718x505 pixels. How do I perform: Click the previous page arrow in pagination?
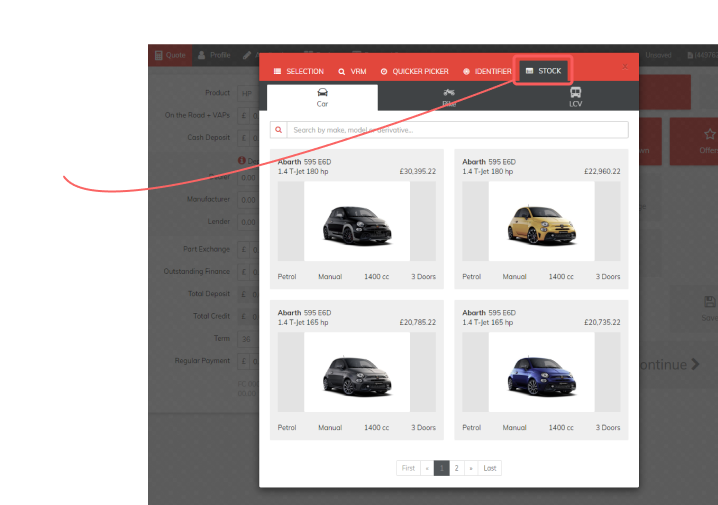[427, 468]
